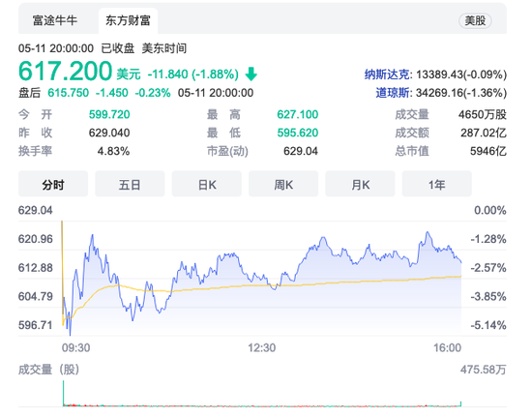Click the volume value 4650万股

point(482,114)
